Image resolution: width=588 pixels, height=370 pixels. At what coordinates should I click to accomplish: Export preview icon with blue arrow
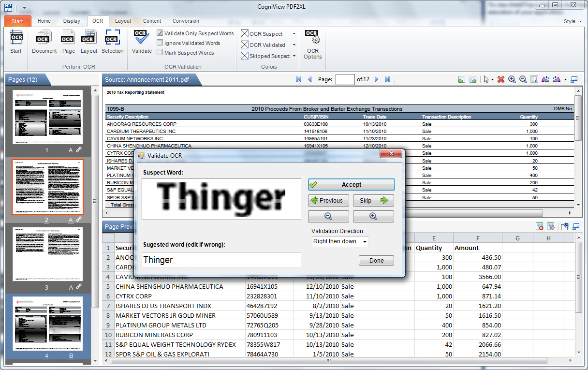[564, 226]
